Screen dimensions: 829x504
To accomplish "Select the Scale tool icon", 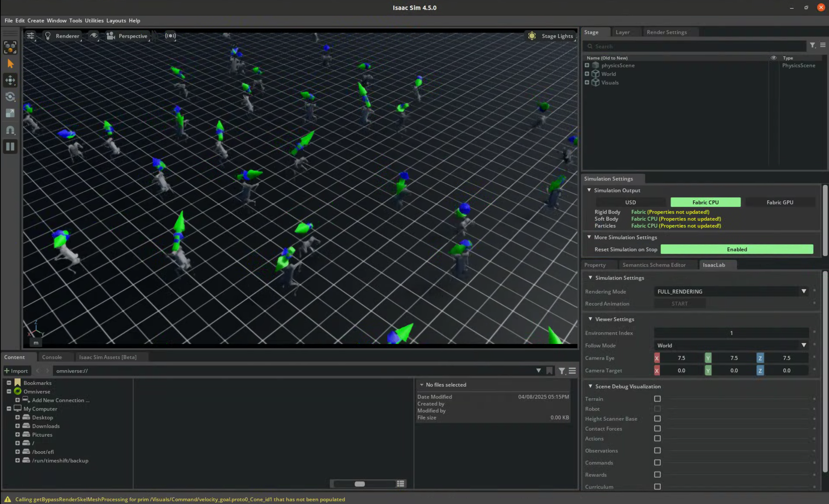I will click(10, 113).
